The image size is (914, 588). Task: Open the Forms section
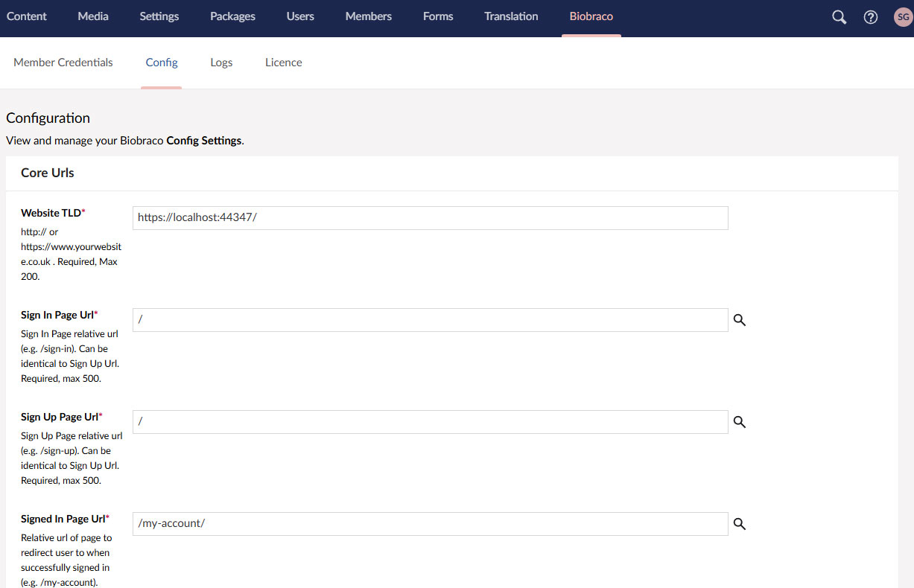pyautogui.click(x=438, y=16)
